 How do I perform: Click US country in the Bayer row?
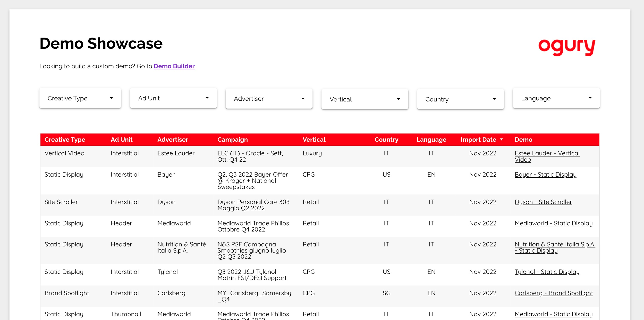coord(386,175)
